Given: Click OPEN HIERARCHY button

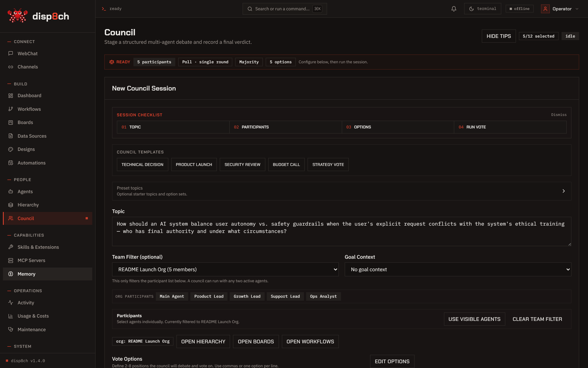Looking at the screenshot, I should tap(203, 342).
